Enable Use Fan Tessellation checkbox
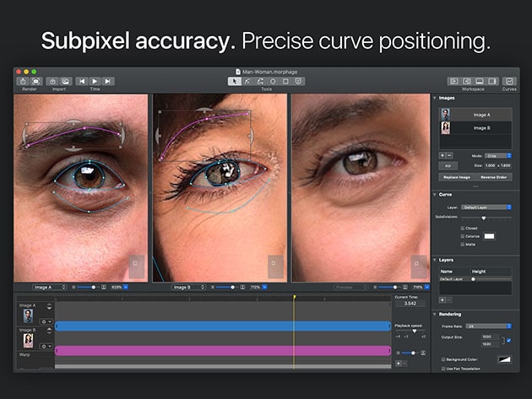Image resolution: width=532 pixels, height=399 pixels. 443,369
